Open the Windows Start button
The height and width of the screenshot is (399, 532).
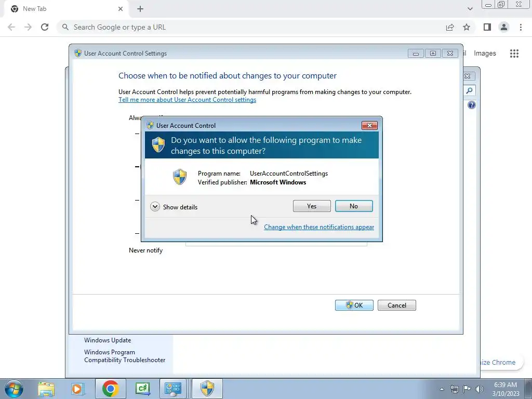coord(14,389)
